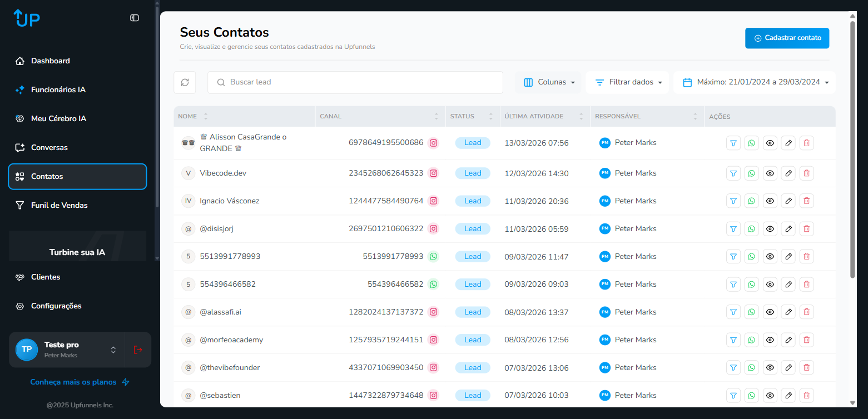View details of Alisson CasaGrande
Screen dimensions: 868x419
pos(770,143)
